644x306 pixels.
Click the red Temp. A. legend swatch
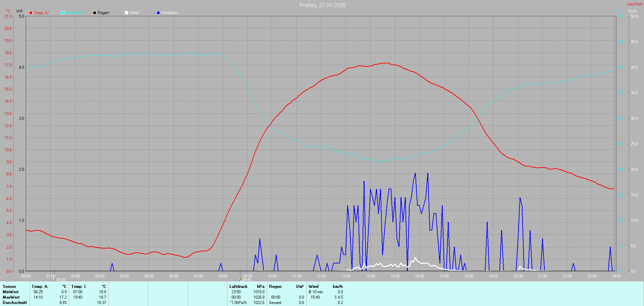point(31,13)
